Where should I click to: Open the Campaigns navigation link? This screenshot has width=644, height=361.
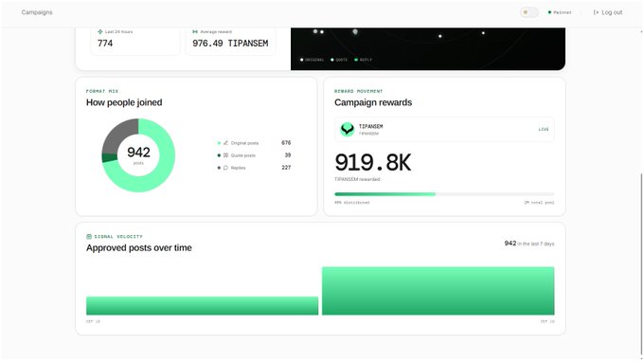coord(37,12)
